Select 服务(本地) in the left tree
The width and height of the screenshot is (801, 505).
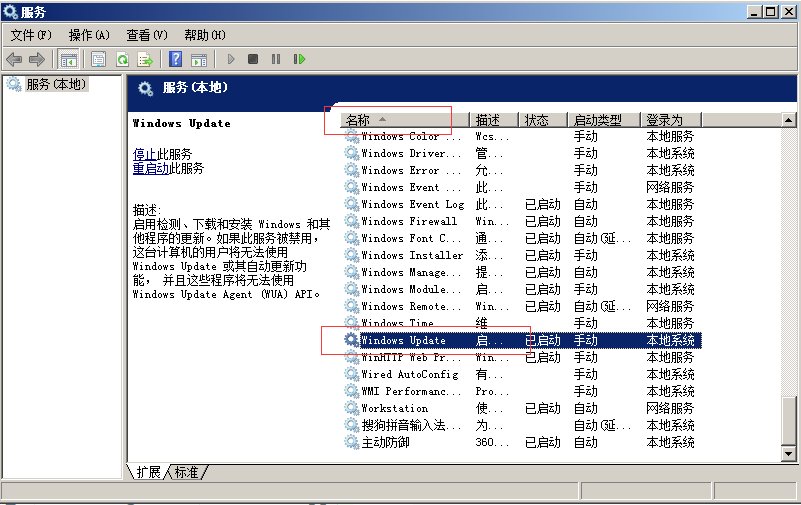point(56,84)
